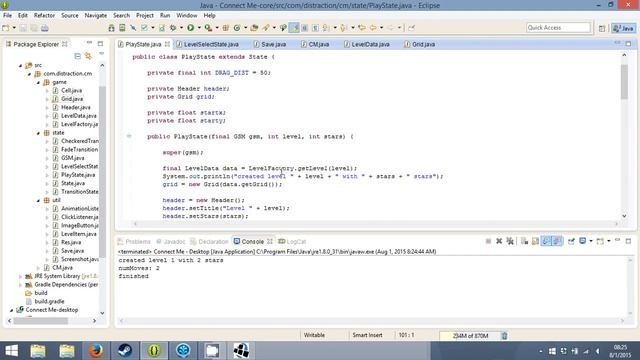Image resolution: width=640 pixels, height=360 pixels.
Task: Click Remove Launch icon in Console
Action: [499, 241]
